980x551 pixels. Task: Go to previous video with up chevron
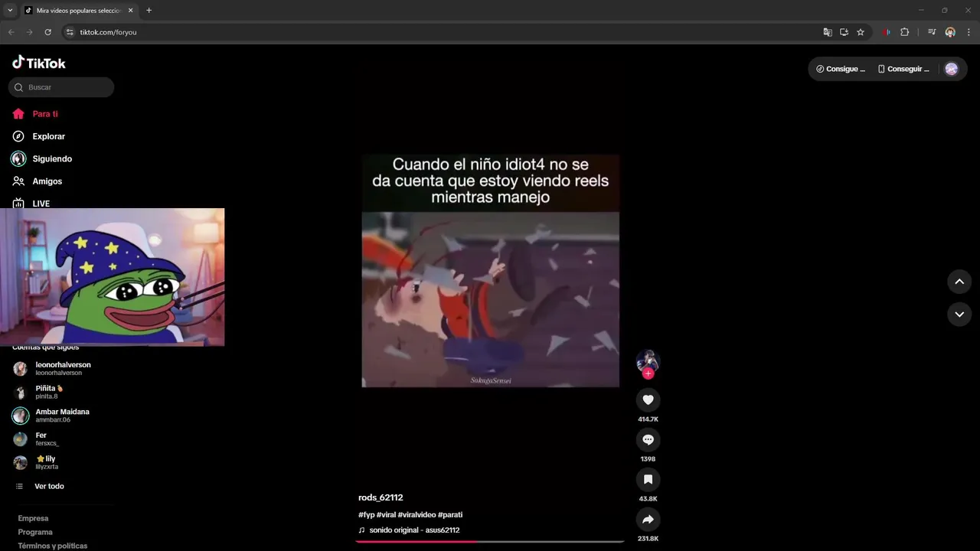point(959,282)
